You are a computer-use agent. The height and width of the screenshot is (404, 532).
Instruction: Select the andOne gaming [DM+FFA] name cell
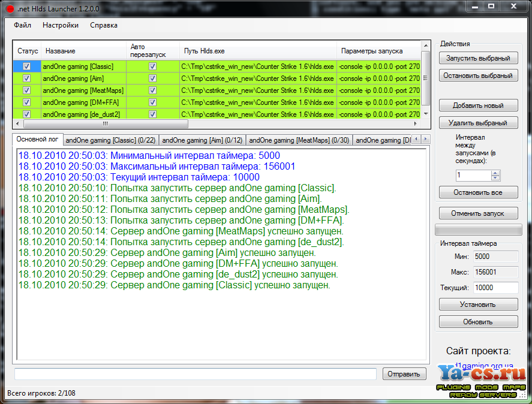(84, 102)
